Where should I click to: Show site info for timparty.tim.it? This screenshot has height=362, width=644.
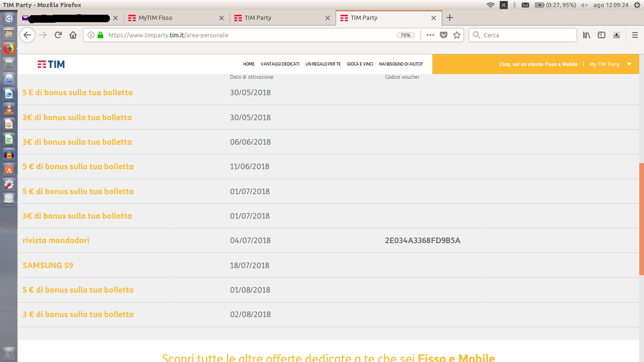pyautogui.click(x=91, y=35)
